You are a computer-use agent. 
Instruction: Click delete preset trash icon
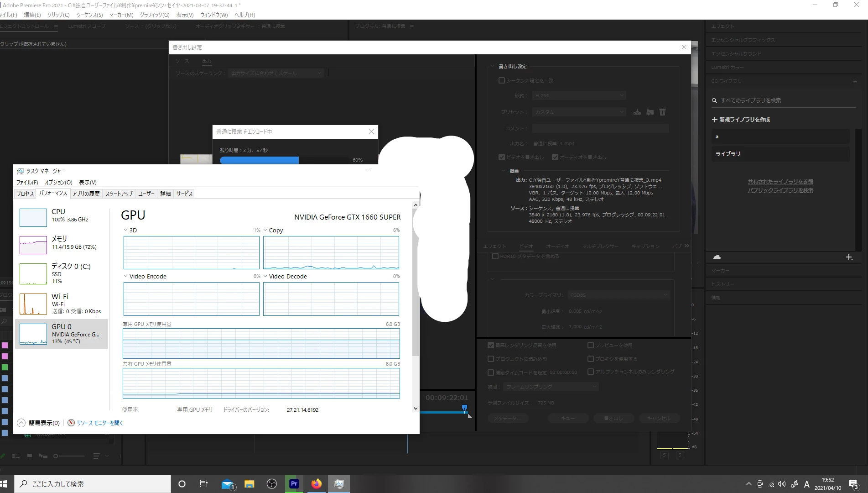pyautogui.click(x=662, y=112)
